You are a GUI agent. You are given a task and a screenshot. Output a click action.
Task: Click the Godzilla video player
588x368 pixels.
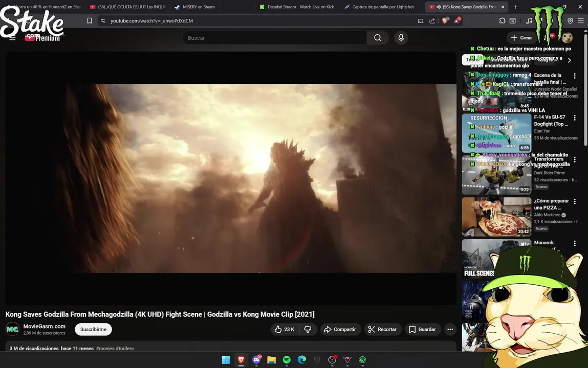(x=231, y=178)
